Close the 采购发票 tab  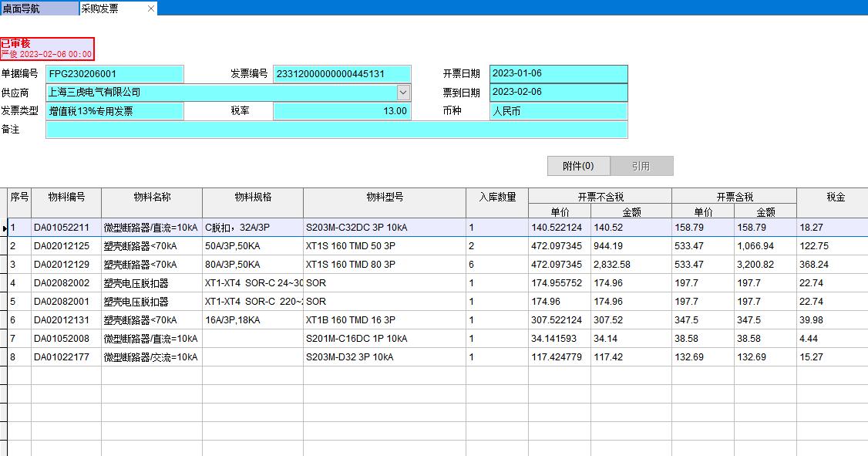pyautogui.click(x=150, y=8)
